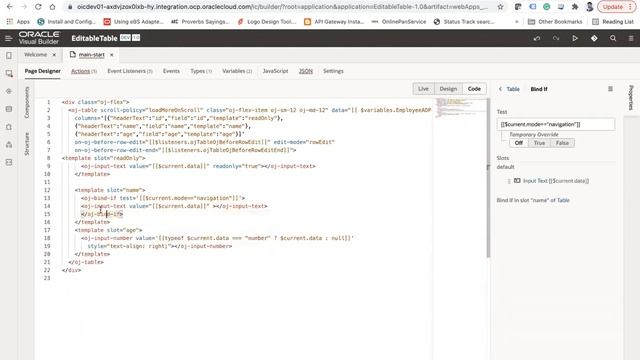Open the Git diamond icon in header
Image resolution: width=640 pixels, height=360 pixels.
pyautogui.click(x=594, y=38)
